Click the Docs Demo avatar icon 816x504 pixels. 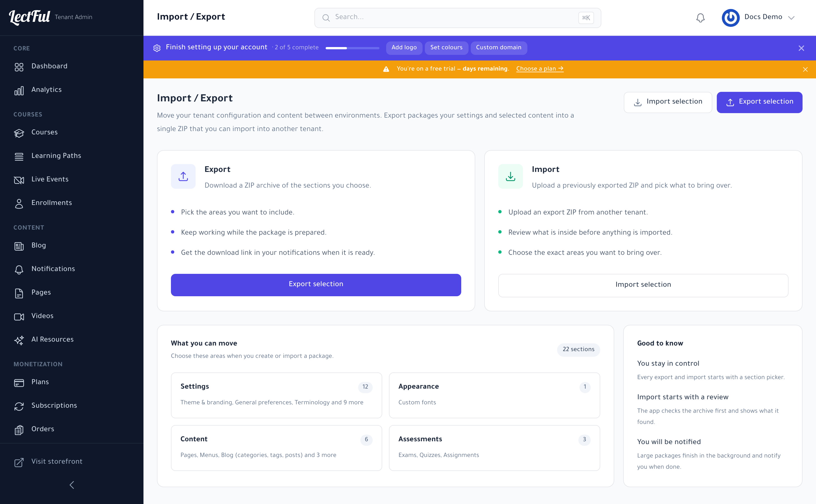click(x=730, y=18)
